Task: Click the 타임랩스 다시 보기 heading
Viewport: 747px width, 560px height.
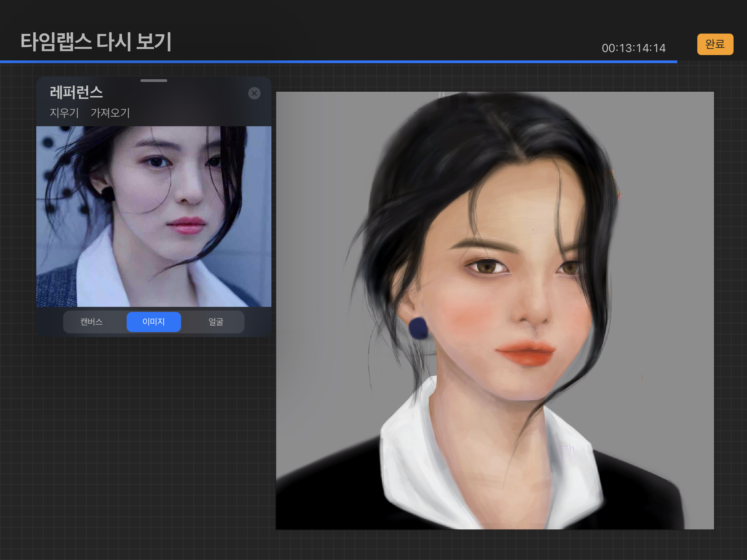Action: click(x=96, y=42)
